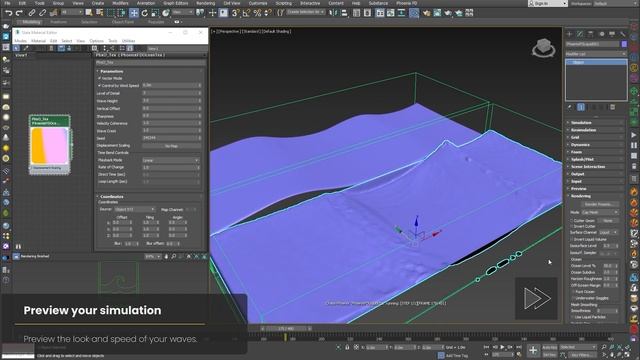Open the Mode dropdown in Rendering
The image size is (640, 360).
click(600, 212)
